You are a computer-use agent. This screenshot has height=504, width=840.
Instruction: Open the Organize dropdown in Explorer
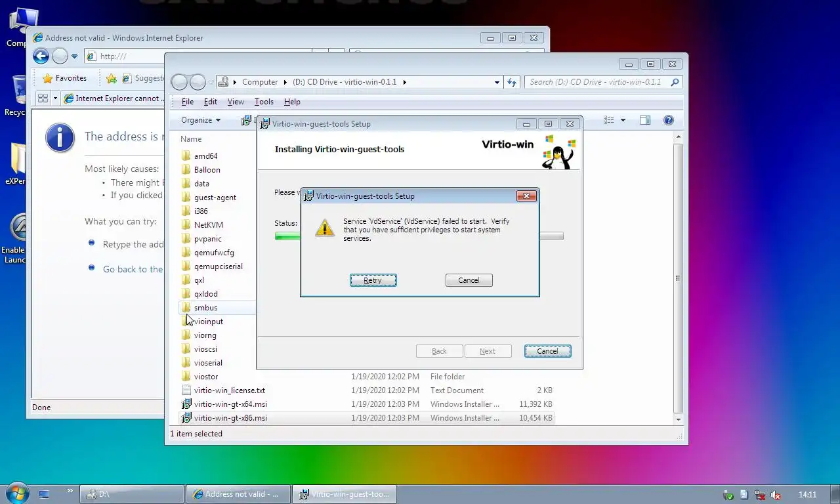coord(201,120)
